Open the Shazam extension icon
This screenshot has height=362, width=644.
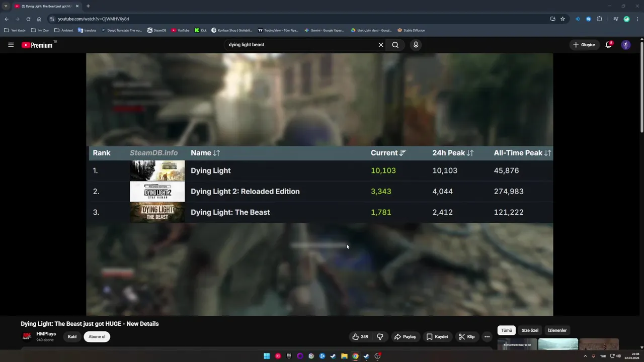(x=589, y=19)
